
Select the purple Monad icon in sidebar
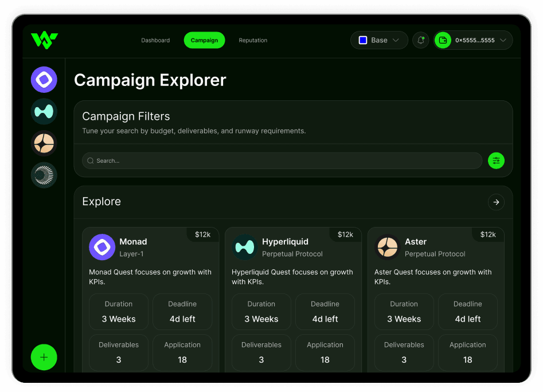[x=44, y=80]
